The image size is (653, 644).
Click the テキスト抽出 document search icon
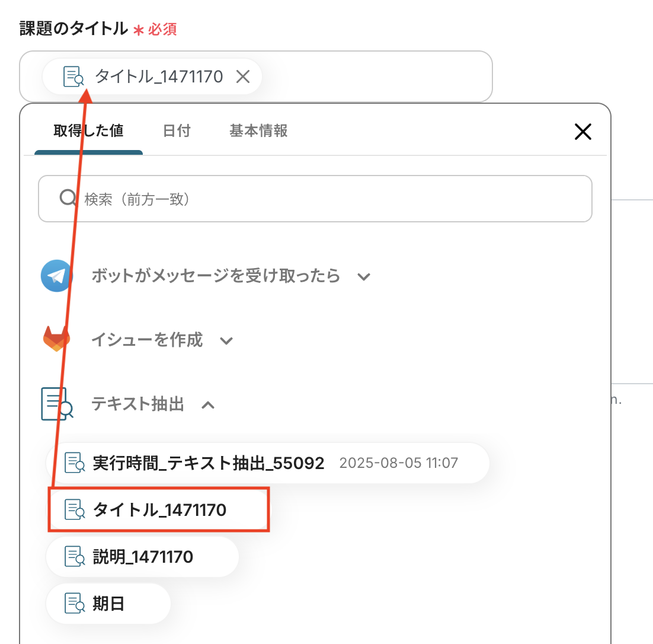(x=57, y=404)
